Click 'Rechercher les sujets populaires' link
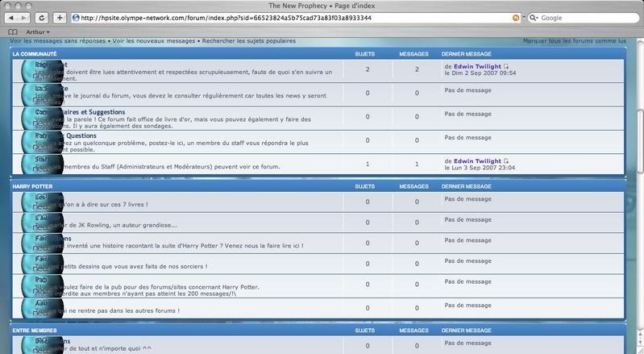This screenshot has width=644, height=354. (x=249, y=40)
